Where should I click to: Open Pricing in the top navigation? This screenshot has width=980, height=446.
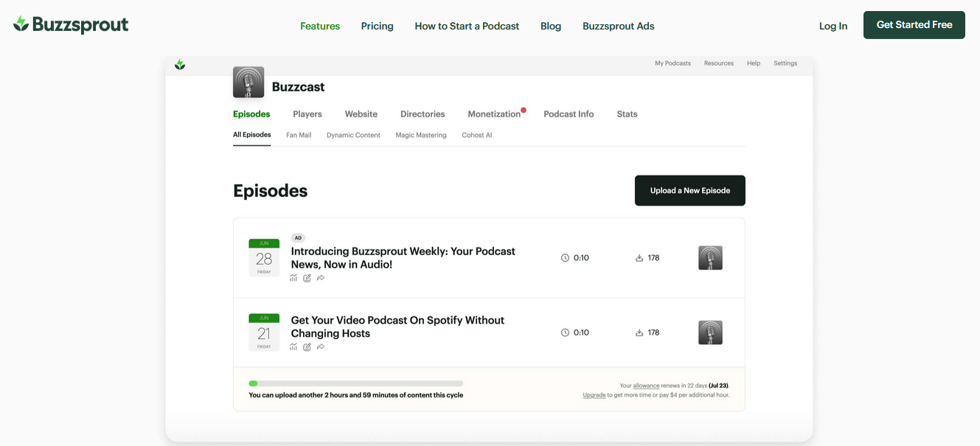tap(377, 26)
